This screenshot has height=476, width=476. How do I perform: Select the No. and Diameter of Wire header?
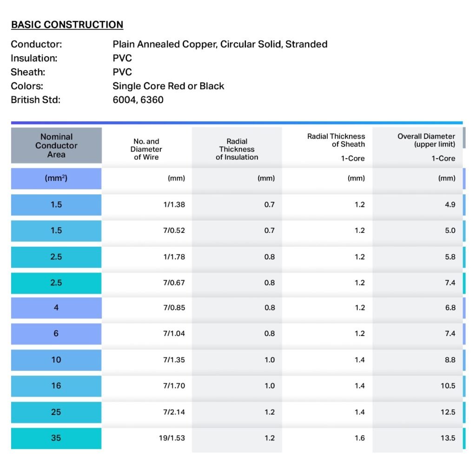(146, 149)
